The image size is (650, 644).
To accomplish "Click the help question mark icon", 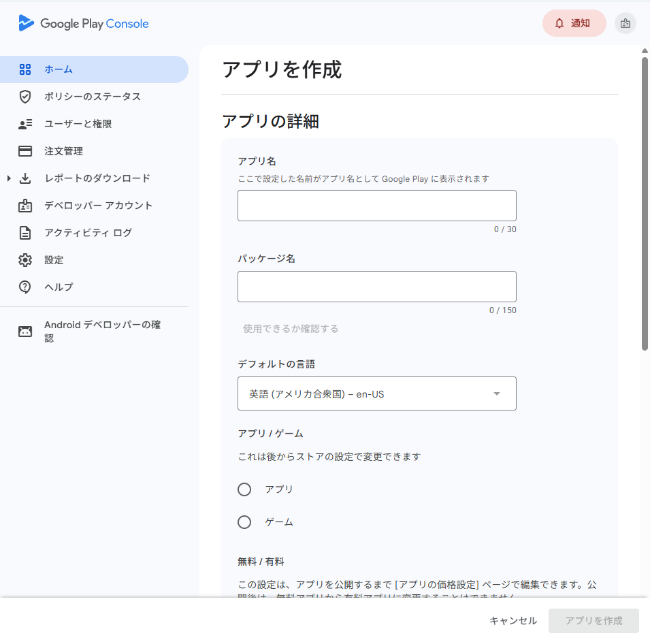I will tap(25, 287).
